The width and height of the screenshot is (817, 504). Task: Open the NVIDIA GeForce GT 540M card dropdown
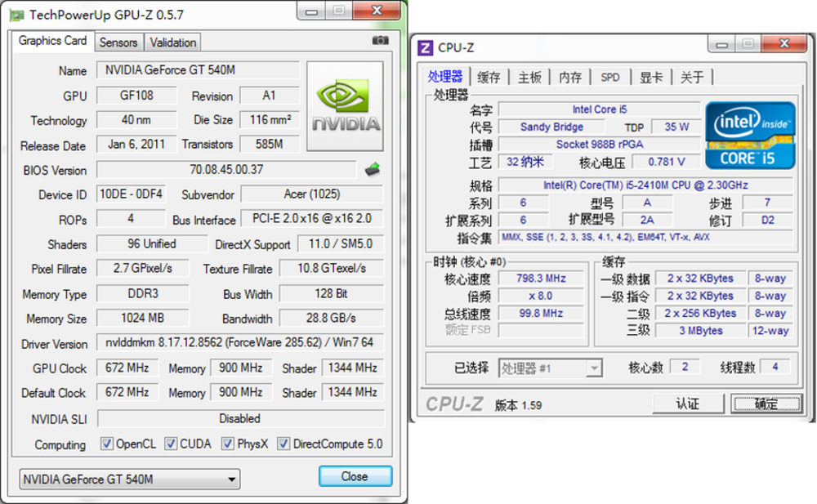(130, 479)
